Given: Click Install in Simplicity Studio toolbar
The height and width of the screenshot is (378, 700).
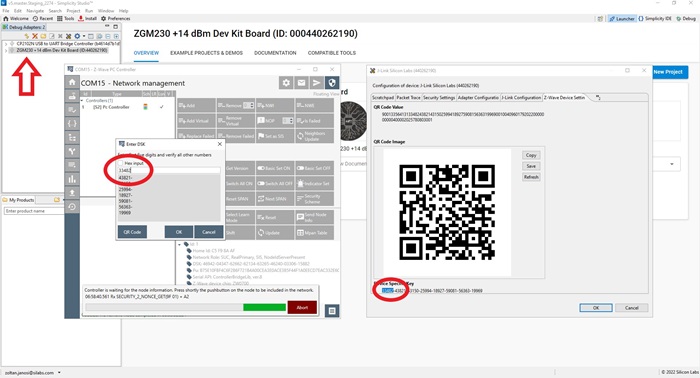Looking at the screenshot, I should pyautogui.click(x=88, y=18).
